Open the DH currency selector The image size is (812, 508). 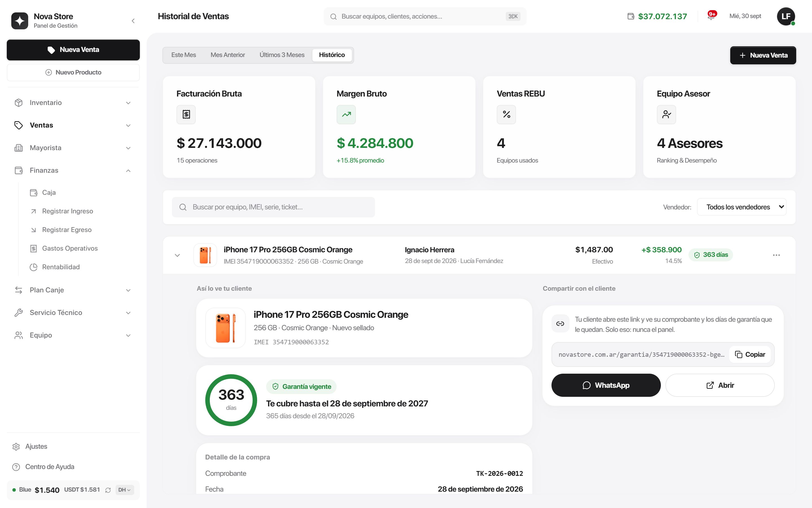pos(125,490)
